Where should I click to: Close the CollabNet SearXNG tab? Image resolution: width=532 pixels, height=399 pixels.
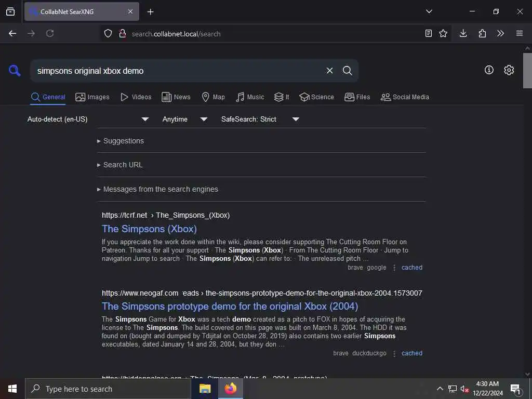click(130, 11)
